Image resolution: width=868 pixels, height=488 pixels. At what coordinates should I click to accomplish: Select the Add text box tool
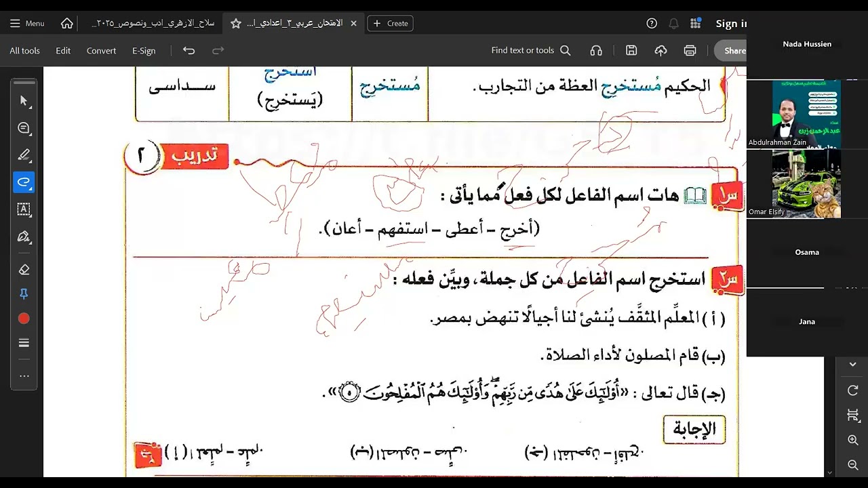point(24,209)
